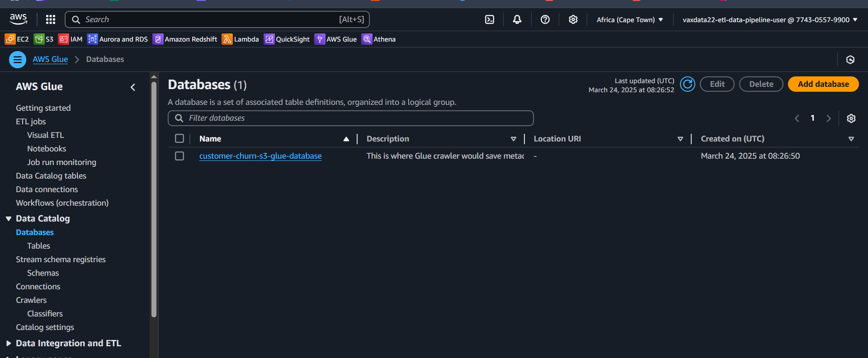Open Amazon Redshift shortcut
The width and height of the screenshot is (868, 358).
tap(185, 39)
